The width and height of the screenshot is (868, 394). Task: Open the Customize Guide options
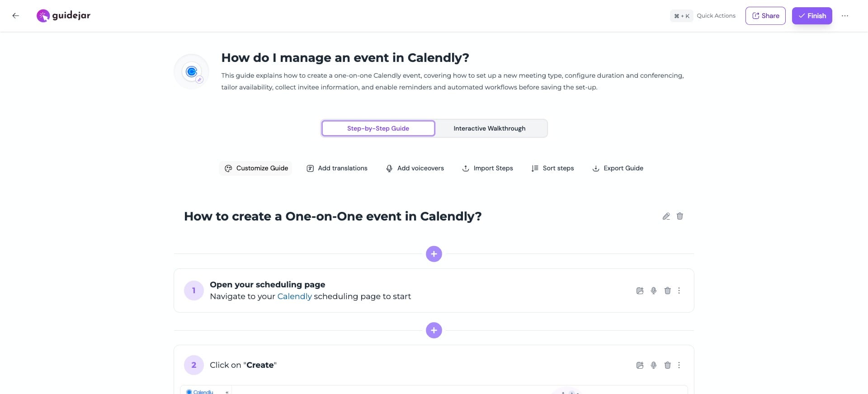coord(255,168)
